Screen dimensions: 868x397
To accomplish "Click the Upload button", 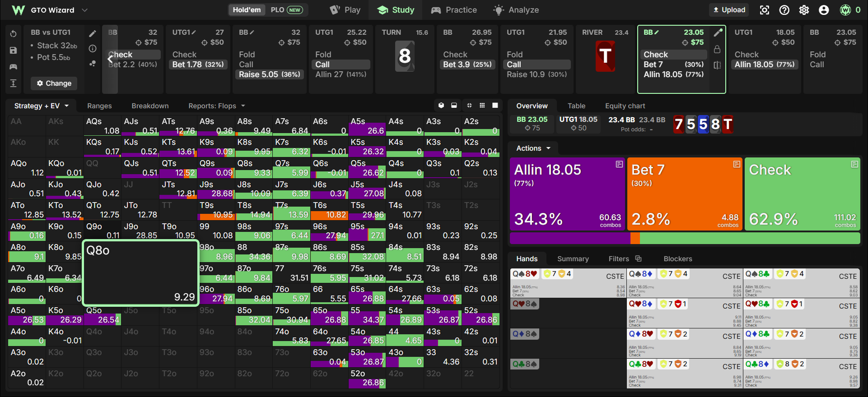I will (x=729, y=10).
